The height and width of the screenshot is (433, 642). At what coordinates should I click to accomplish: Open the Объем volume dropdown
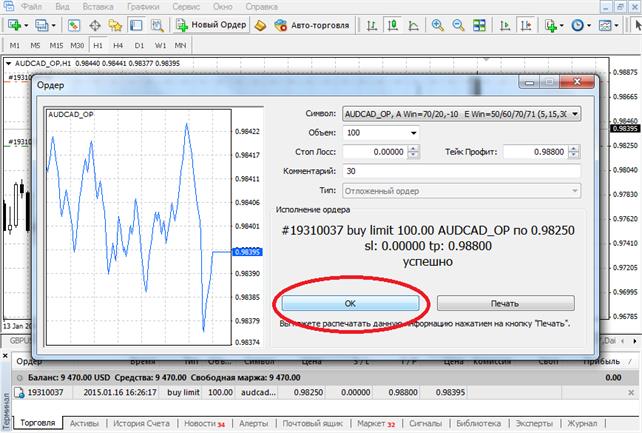pos(412,132)
